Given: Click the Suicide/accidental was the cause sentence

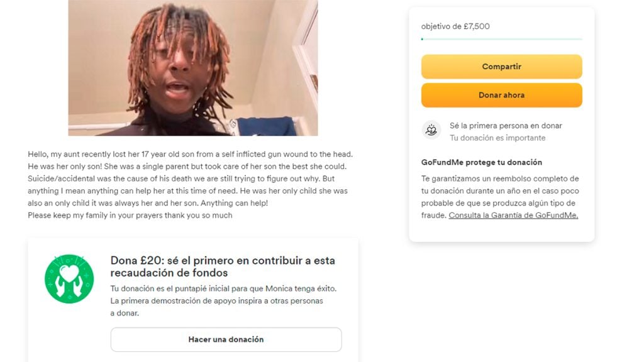Looking at the screenshot, I should (175, 178).
